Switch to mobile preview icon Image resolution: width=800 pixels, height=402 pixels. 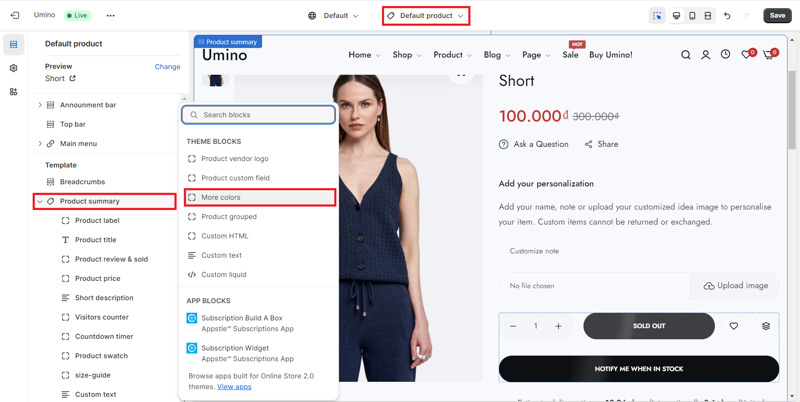(x=692, y=16)
